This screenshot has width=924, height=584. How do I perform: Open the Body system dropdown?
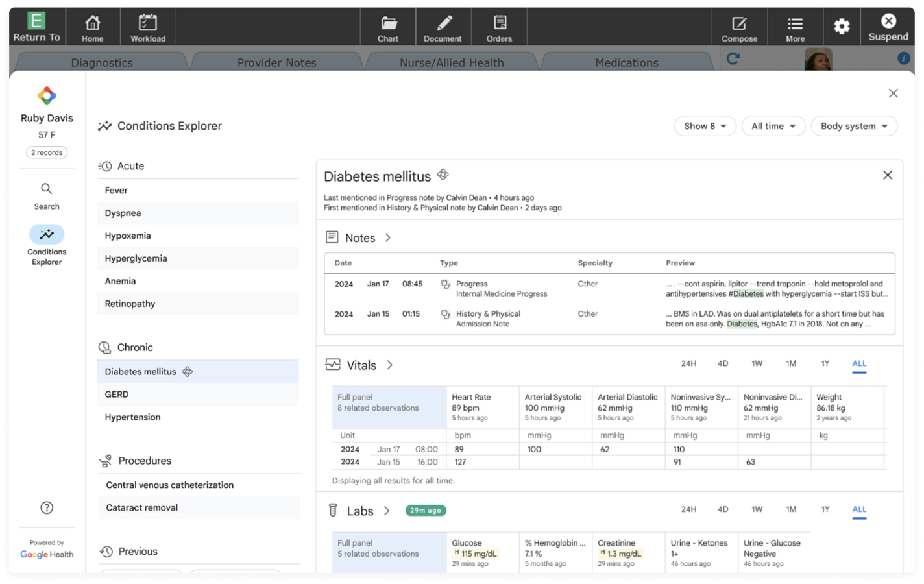click(853, 126)
